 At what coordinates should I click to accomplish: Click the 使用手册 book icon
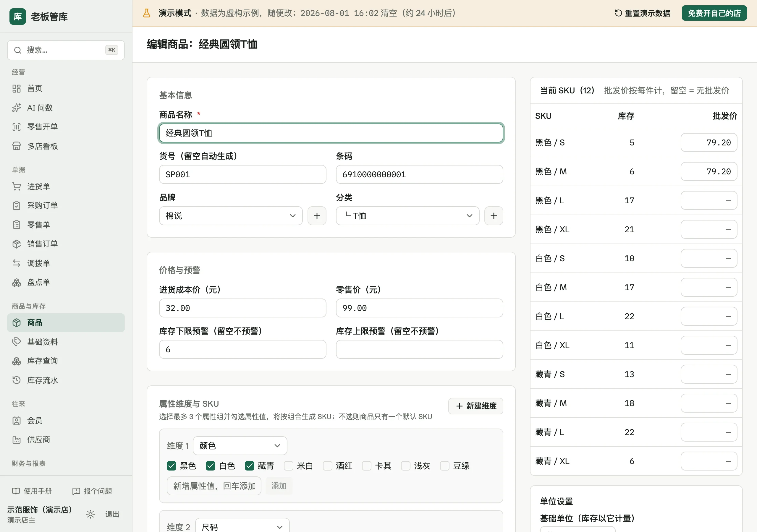tap(16, 491)
